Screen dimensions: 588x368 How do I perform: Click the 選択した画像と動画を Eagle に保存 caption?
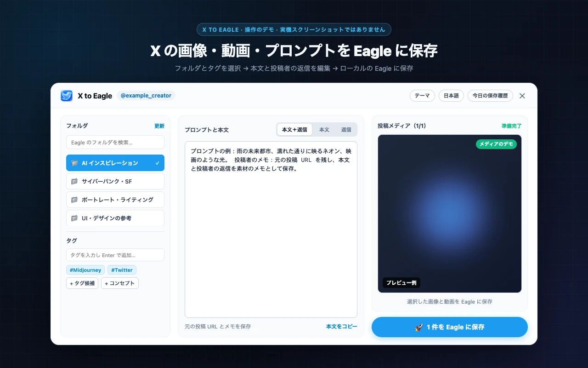coord(450,302)
